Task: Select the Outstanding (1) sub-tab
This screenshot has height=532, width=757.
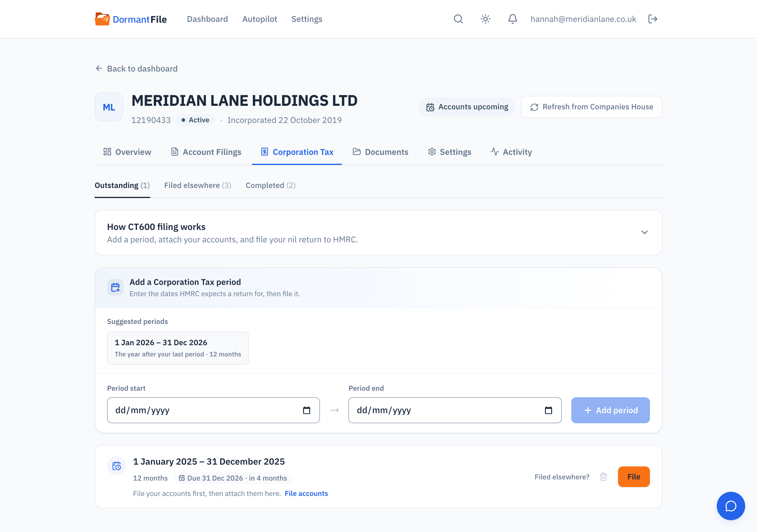Action: click(122, 186)
